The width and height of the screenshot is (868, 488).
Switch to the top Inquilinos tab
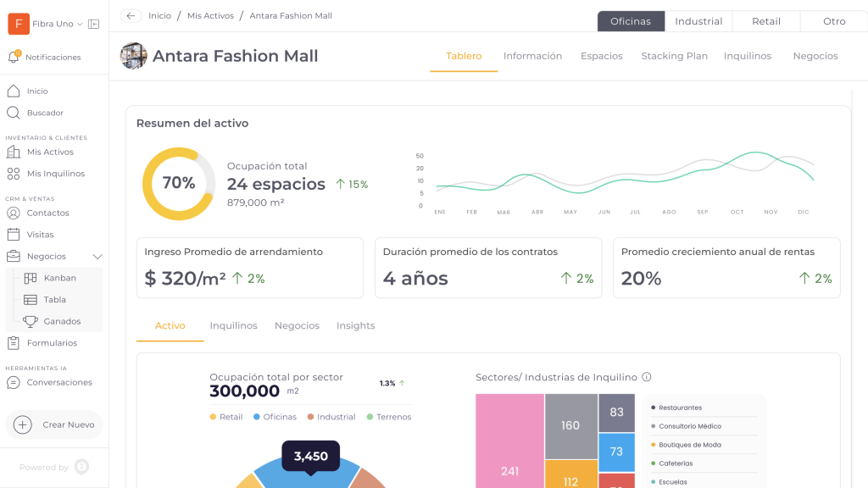click(748, 56)
